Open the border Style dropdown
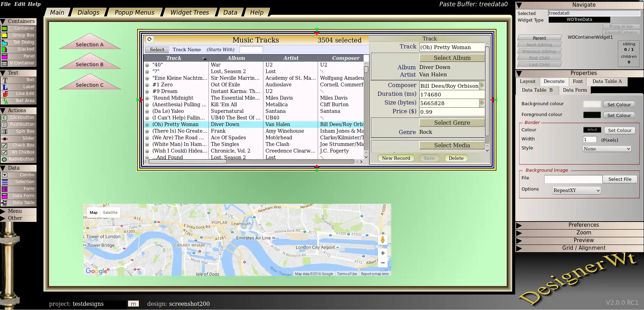The height and width of the screenshot is (310, 644). pos(606,149)
